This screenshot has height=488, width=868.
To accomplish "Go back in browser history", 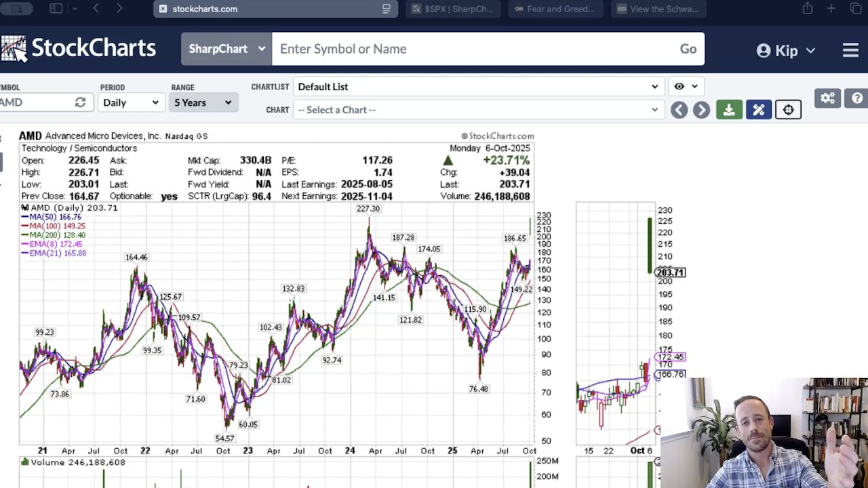I will point(96,9).
